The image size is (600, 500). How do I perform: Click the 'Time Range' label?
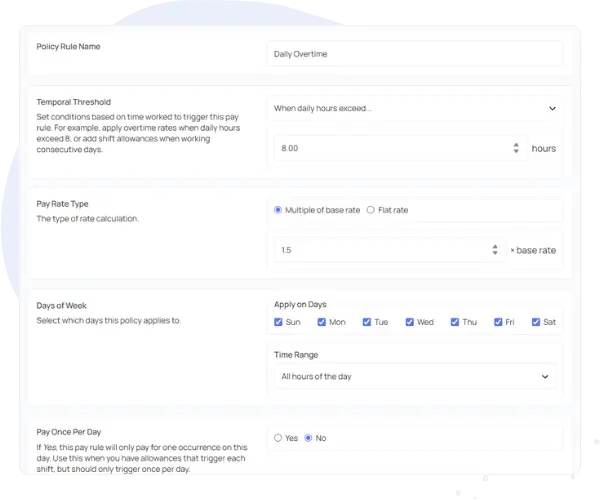tap(296, 355)
